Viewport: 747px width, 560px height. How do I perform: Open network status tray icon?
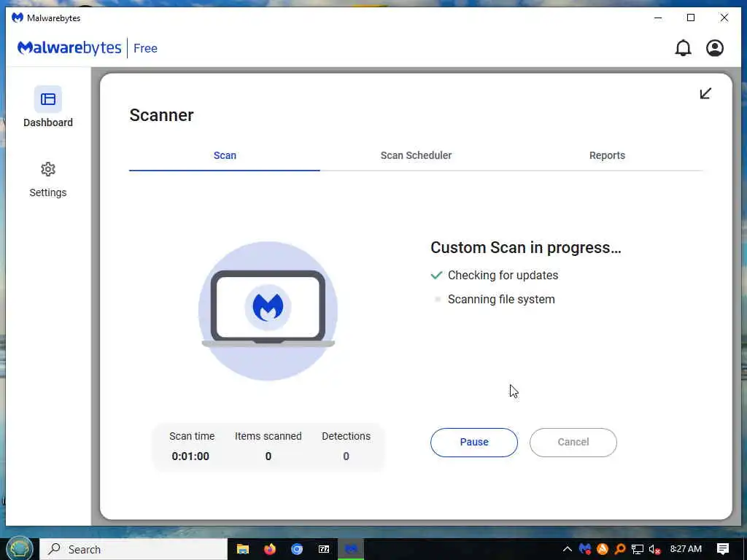pyautogui.click(x=638, y=549)
